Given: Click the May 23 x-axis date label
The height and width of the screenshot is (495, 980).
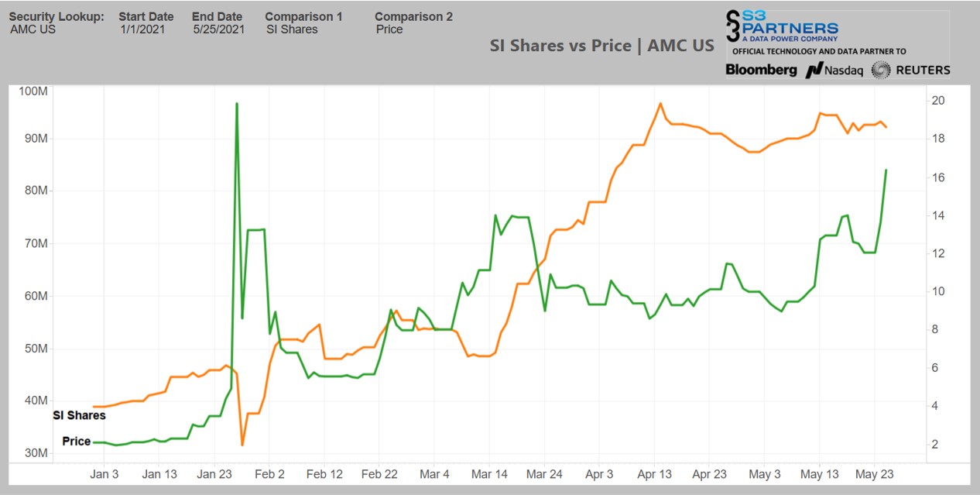Looking at the screenshot, I should pyautogui.click(x=875, y=474).
